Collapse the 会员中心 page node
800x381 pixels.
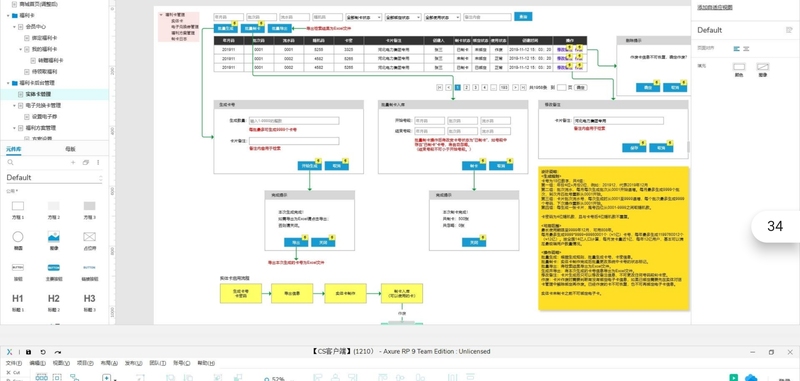click(x=14, y=27)
